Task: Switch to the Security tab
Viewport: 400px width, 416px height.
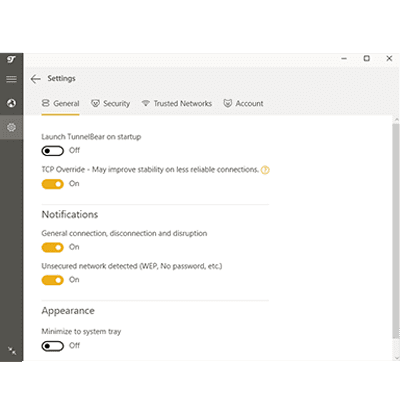Action: 111,104
